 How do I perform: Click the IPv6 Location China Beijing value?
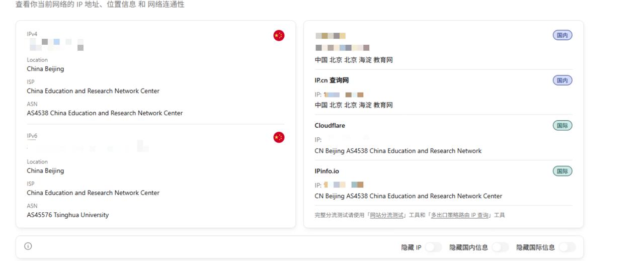[x=45, y=171]
